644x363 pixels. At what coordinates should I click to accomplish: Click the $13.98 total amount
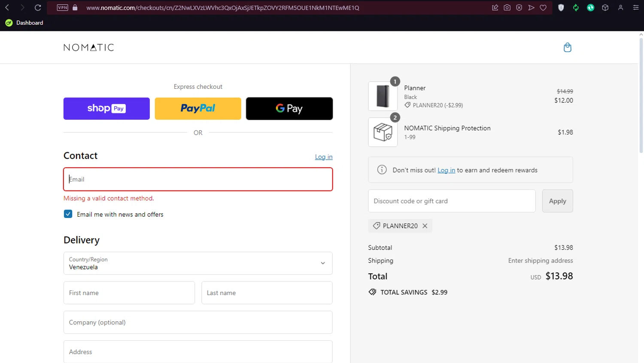click(x=559, y=276)
